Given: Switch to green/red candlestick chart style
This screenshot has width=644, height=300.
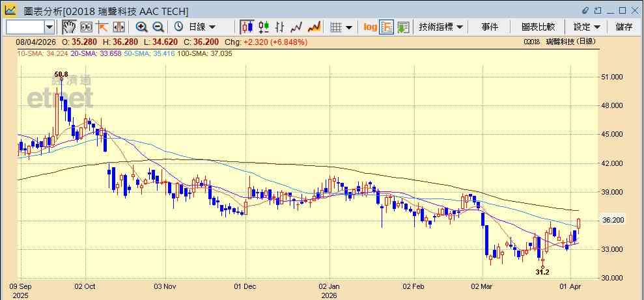Looking at the screenshot, I should coord(264,27).
